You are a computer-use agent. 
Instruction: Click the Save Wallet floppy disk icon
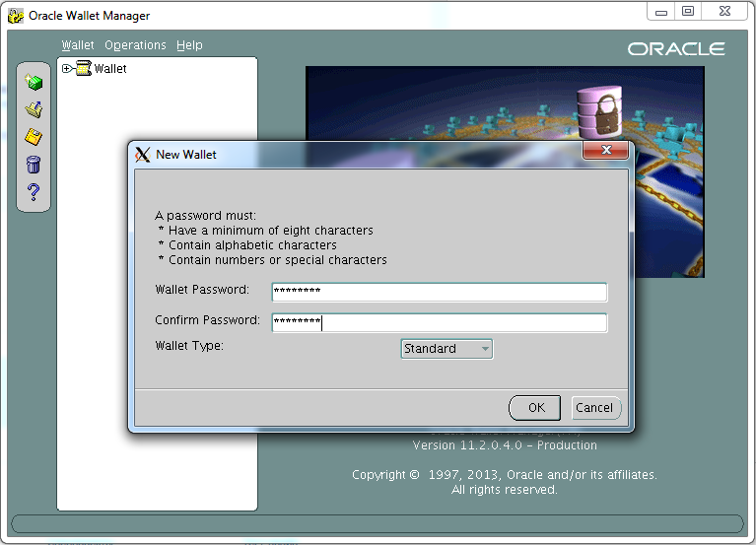point(34,137)
